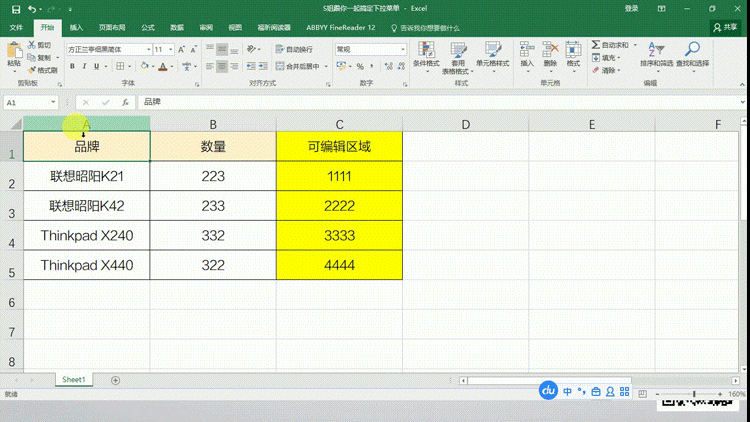
Task: Click the Save icon in quick access toolbar
Action: pyautogui.click(x=16, y=9)
